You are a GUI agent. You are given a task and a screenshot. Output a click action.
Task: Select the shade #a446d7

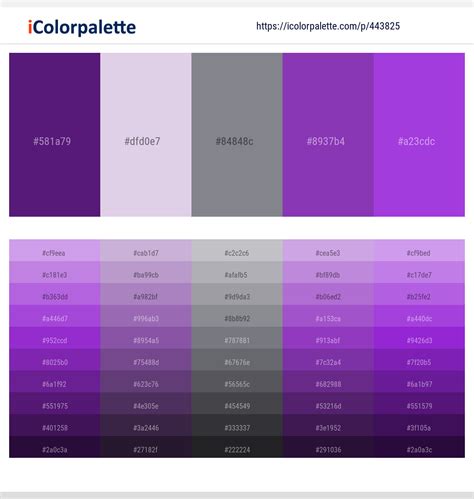(55, 316)
